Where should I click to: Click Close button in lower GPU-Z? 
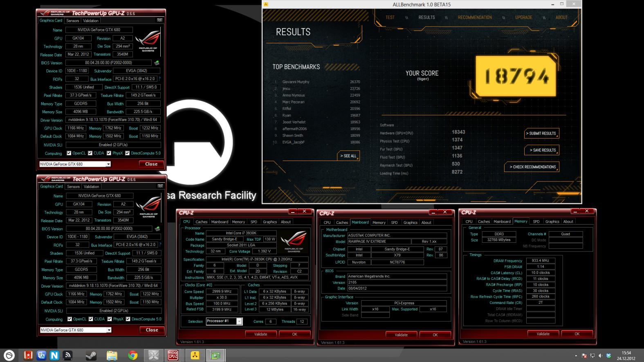[152, 330]
